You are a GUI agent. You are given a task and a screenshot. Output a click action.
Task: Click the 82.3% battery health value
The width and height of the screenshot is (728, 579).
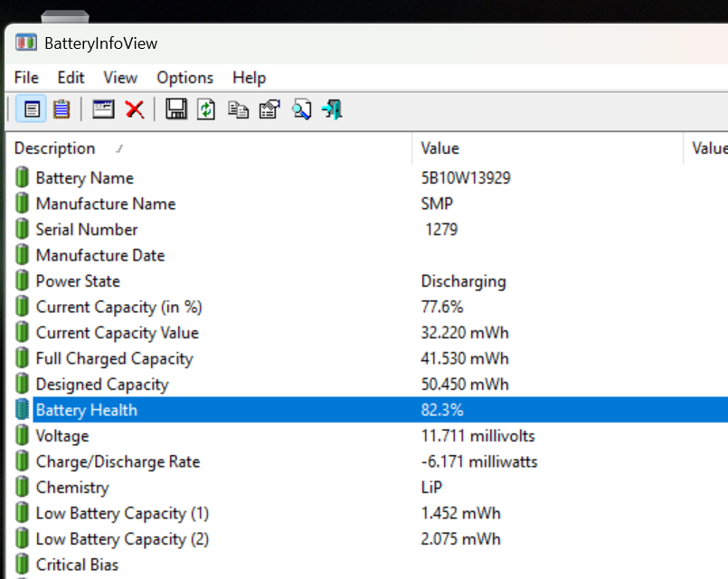tap(442, 410)
